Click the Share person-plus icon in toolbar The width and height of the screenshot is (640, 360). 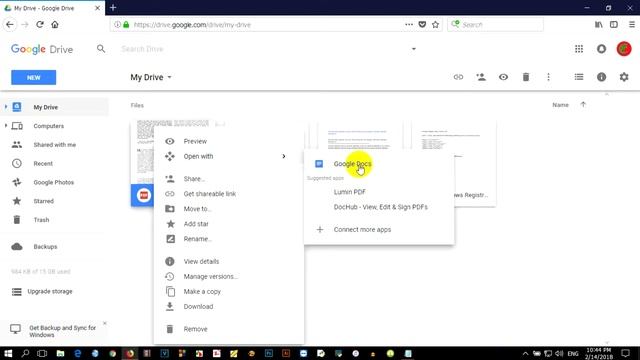click(481, 77)
